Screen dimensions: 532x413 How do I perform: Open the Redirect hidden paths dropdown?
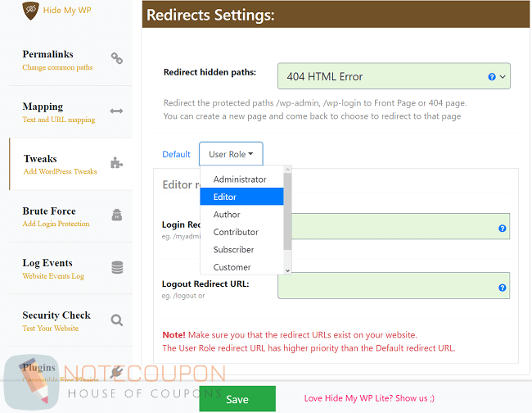pyautogui.click(x=394, y=76)
